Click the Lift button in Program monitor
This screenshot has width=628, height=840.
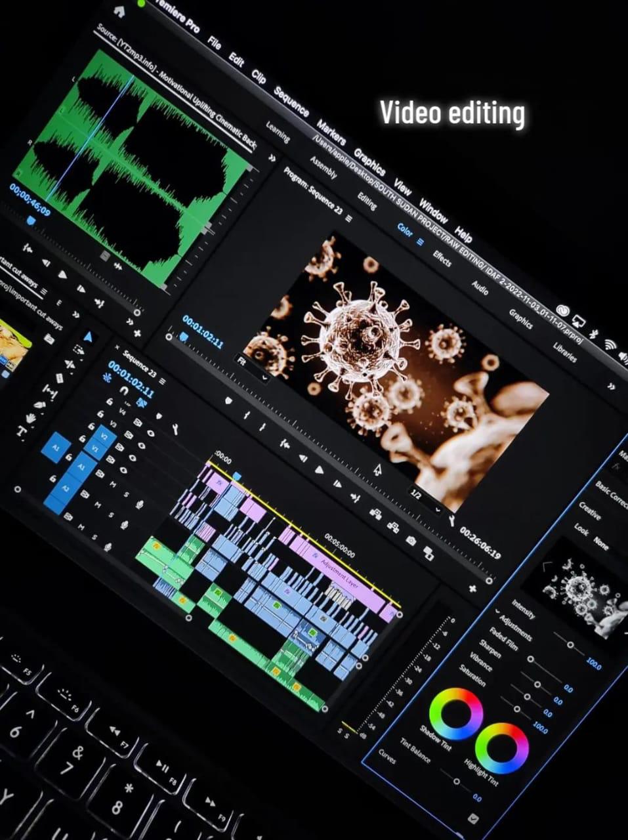(376, 514)
